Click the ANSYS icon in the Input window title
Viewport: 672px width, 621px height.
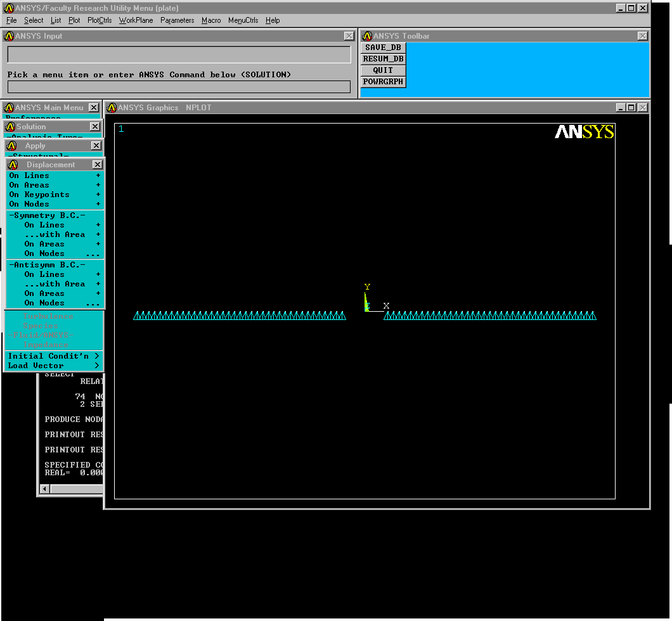pyautogui.click(x=9, y=36)
